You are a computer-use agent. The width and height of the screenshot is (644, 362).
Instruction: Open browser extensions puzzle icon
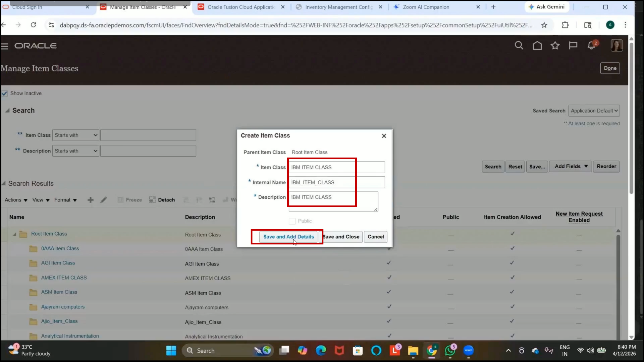tap(565, 25)
